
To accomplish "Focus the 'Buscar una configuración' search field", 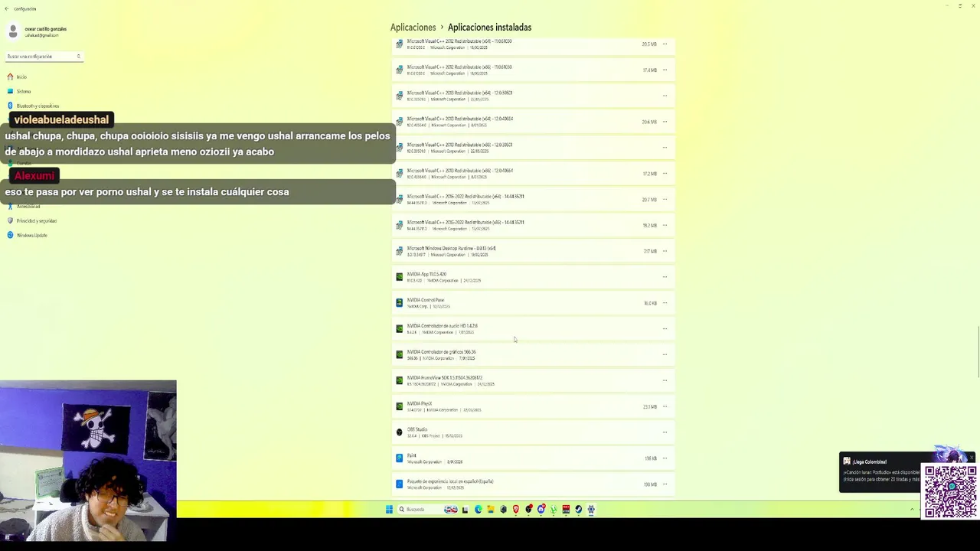I will [x=44, y=57].
